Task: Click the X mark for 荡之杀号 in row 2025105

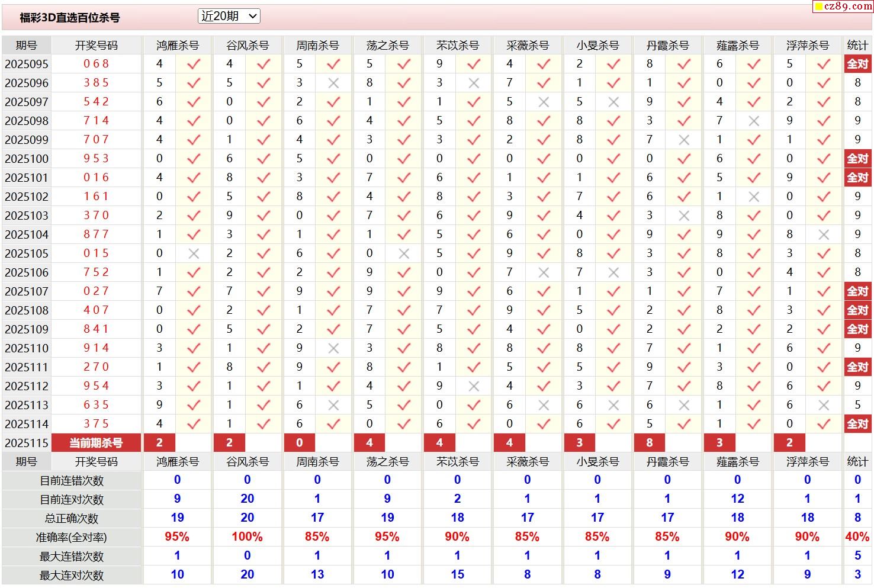Action: (x=404, y=253)
